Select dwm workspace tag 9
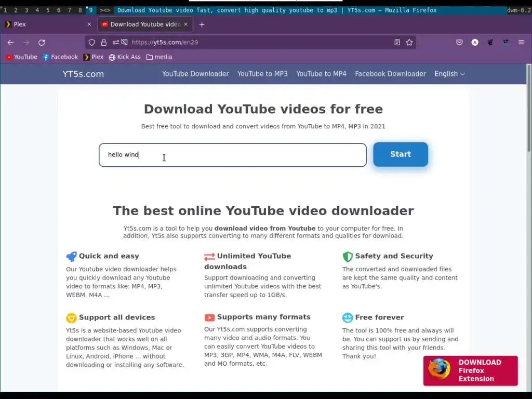The width and height of the screenshot is (532, 399). 90,10
